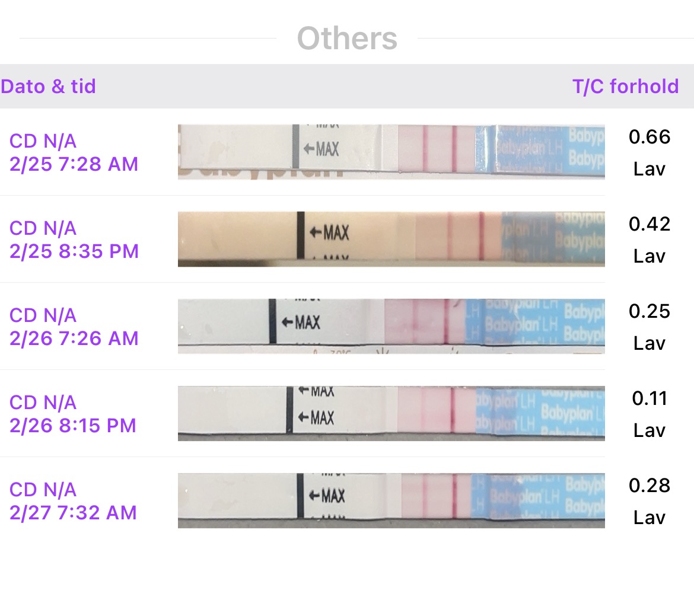Open the 2/25 8:35 PM test strip photo
This screenshot has height=616, width=694.
(x=391, y=239)
